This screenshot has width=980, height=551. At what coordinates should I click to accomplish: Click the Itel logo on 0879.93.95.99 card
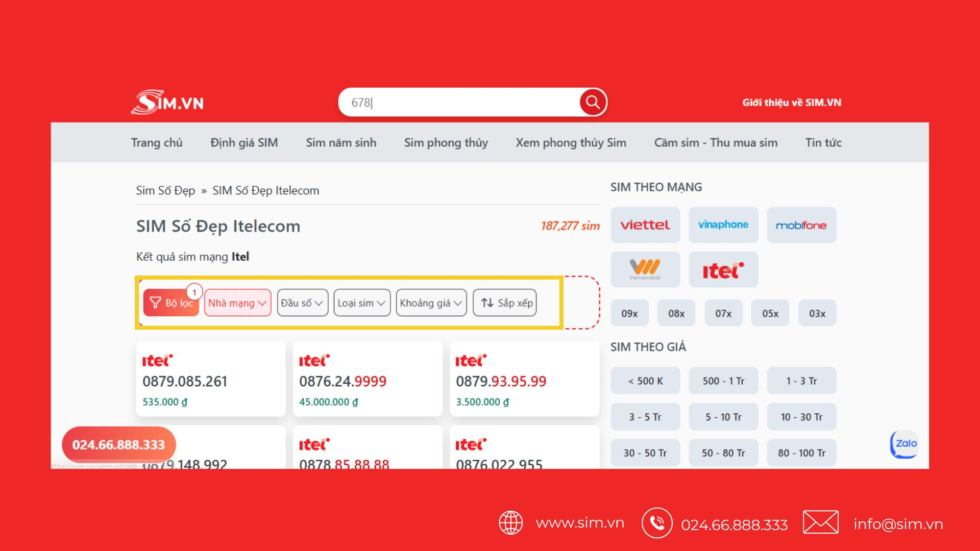click(x=471, y=361)
